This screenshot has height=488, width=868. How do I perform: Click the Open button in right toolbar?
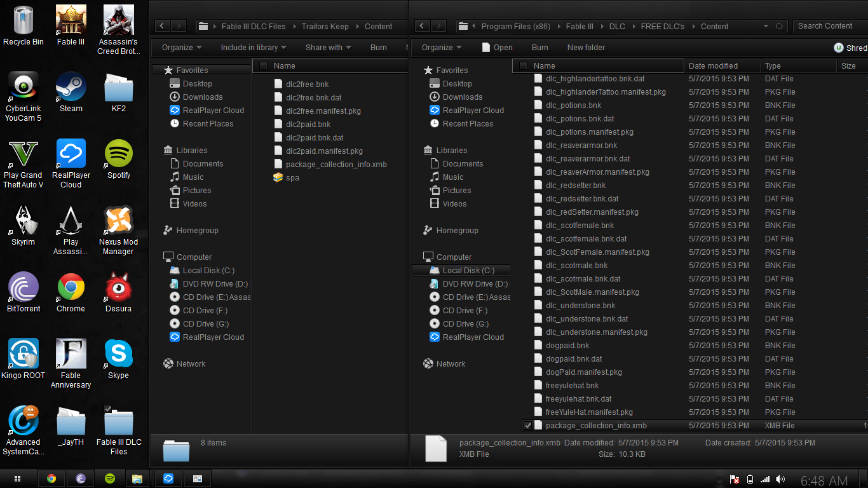pos(497,48)
